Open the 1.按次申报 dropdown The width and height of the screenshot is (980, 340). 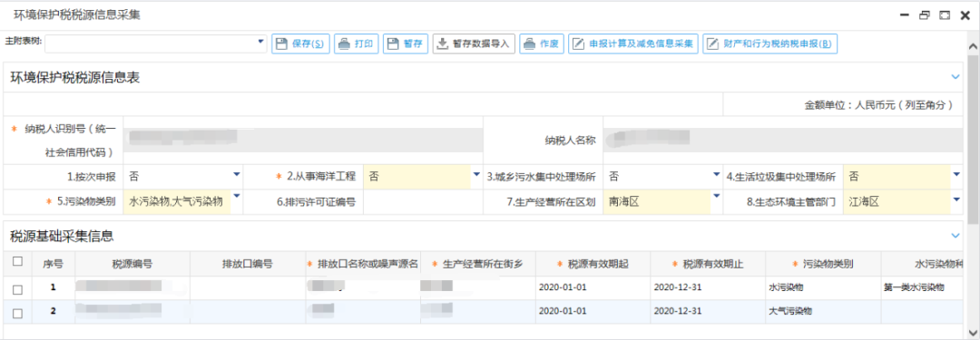click(x=236, y=175)
